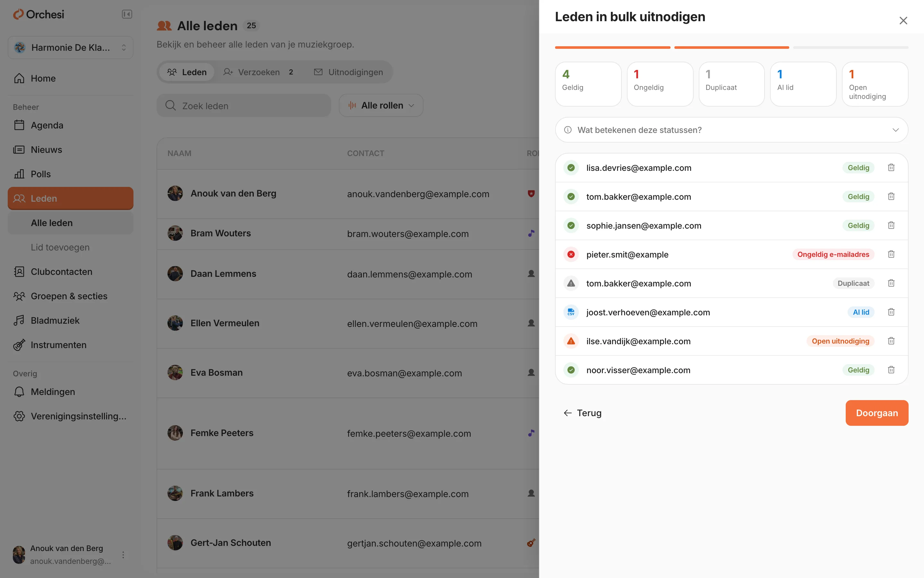Open Meldingen notifications
The width and height of the screenshot is (924, 578).
[x=71, y=392]
